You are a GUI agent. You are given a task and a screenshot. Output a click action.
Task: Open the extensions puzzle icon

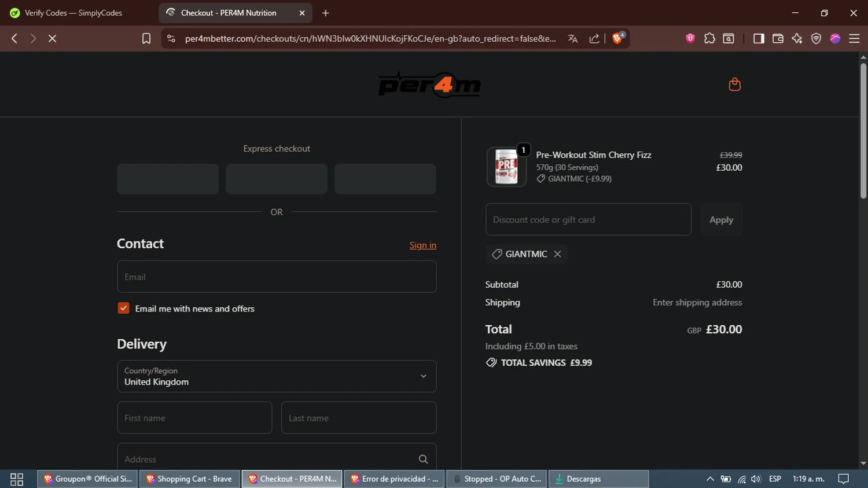pyautogui.click(x=709, y=38)
